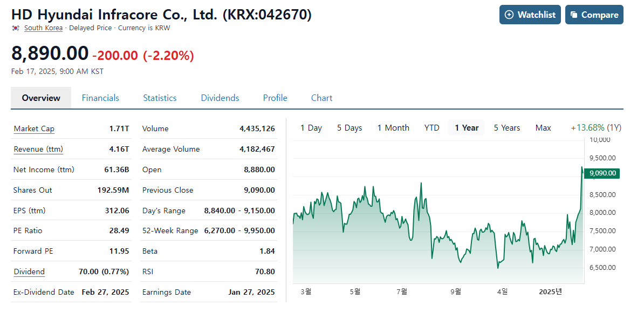
Task: Click the Open value 8,880.00
Action: click(x=259, y=170)
